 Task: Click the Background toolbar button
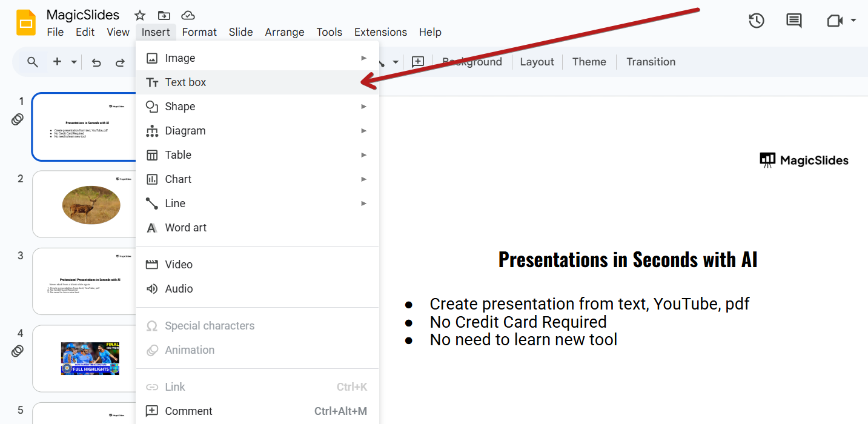[472, 62]
